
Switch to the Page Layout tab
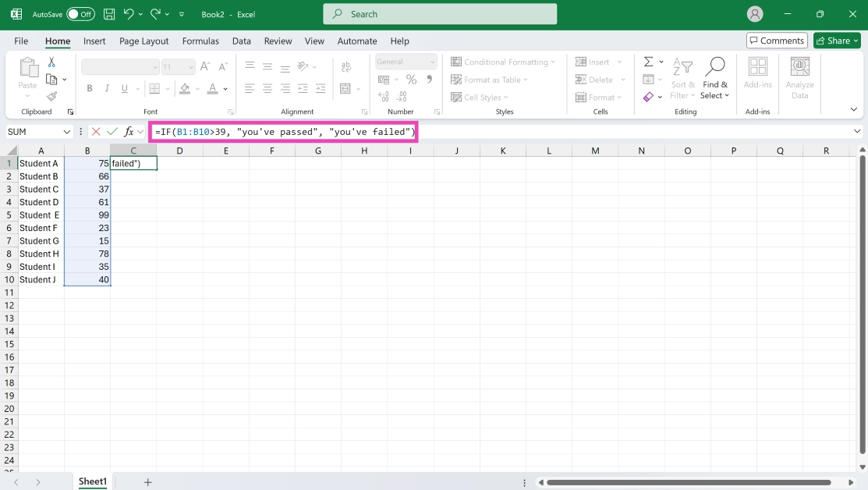tap(143, 41)
